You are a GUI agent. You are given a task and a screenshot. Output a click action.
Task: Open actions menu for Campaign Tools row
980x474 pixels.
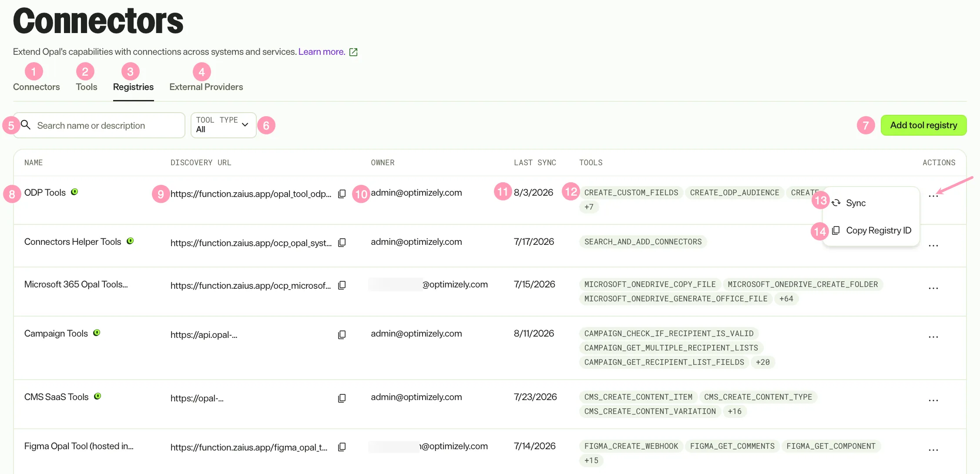click(x=933, y=337)
